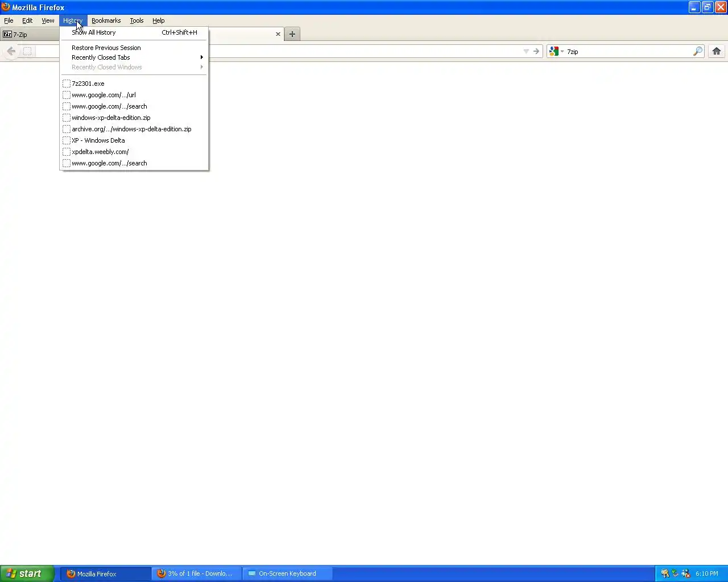Open history entry archive.org windows-xp-delta-edition.zip

click(134, 129)
